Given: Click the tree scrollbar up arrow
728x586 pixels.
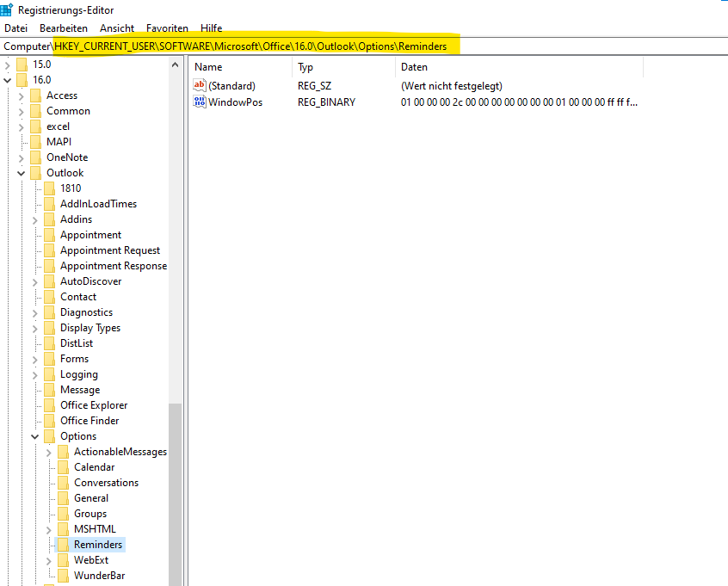Looking at the screenshot, I should click(x=175, y=65).
